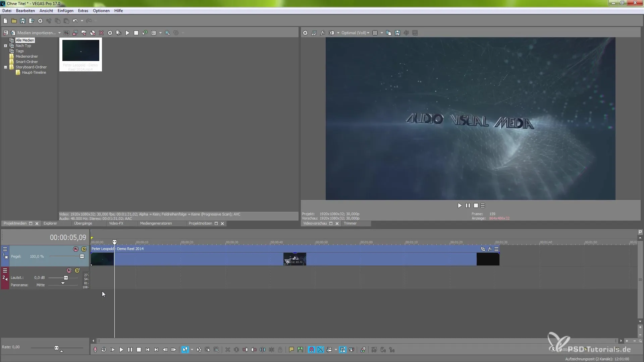
Task: Switch to the Mediengeneratoren tab
Action: [156, 223]
